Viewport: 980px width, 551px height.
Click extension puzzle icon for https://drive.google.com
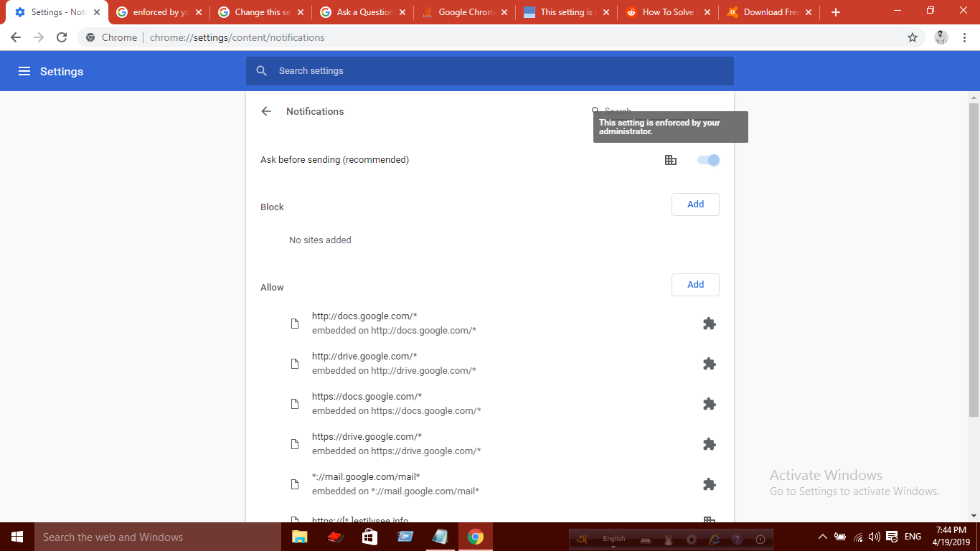pos(710,444)
